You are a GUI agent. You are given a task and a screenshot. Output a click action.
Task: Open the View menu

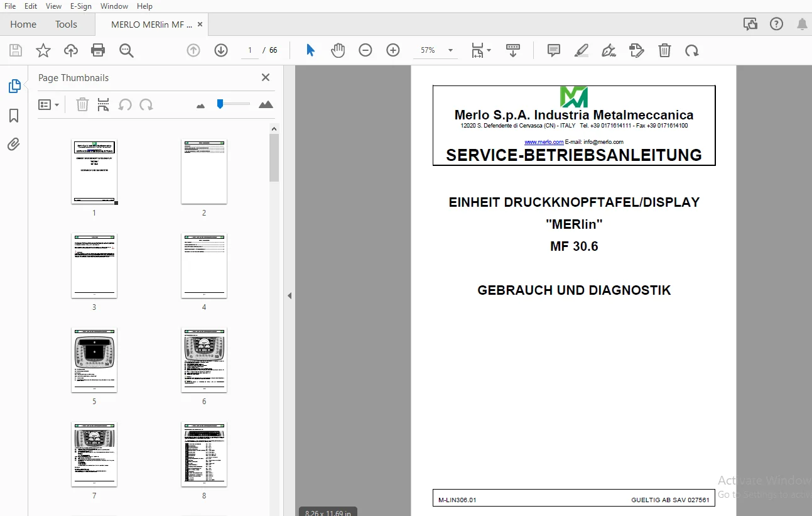(54, 6)
